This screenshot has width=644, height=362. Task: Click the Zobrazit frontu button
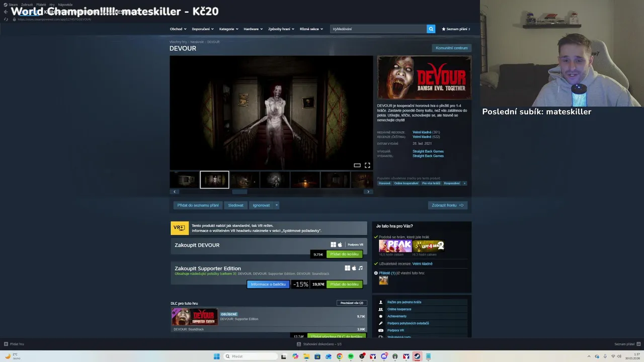[448, 205]
